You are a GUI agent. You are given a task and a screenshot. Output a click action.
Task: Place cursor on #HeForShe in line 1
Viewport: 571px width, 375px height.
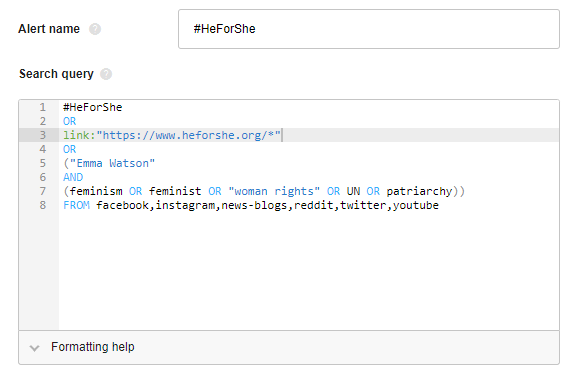[92, 107]
